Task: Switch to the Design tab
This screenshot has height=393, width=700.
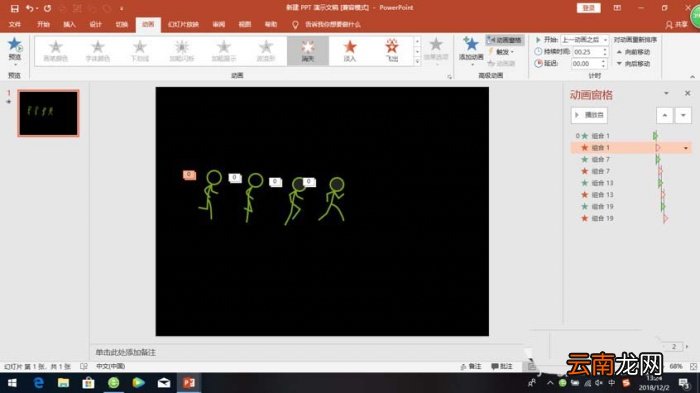Action: click(96, 24)
